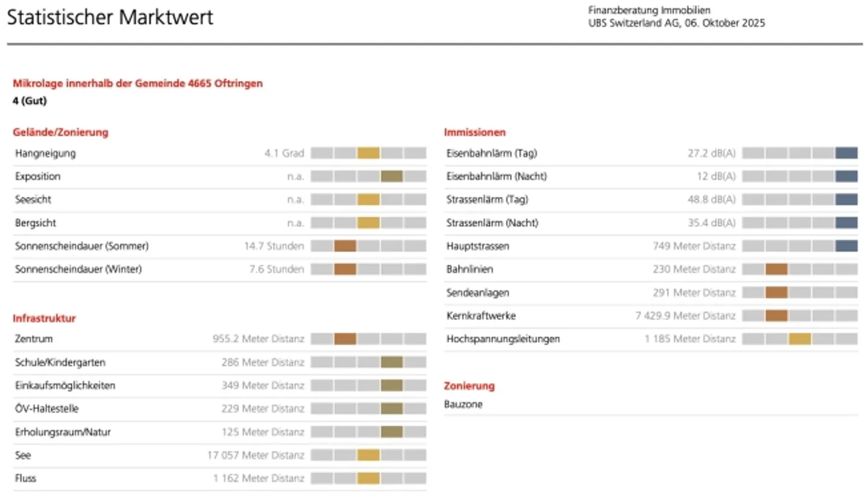Screen dimensions: 868x503
Task: Select the blue Eisenbahnlärm (Tag) rating segment
Action: coord(846,153)
